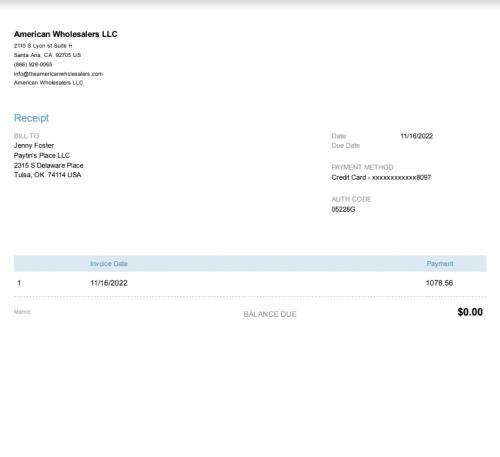Click the AUTH CODE value 05228G
This screenshot has width=500, height=457.
point(343,209)
